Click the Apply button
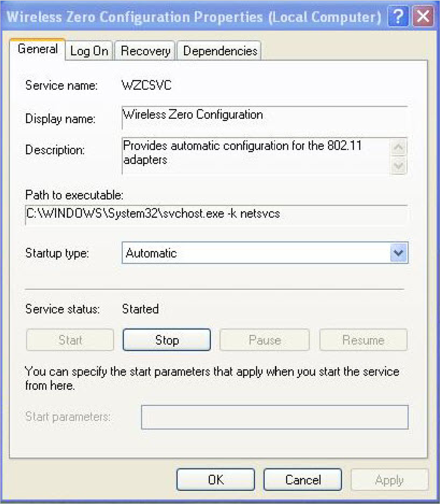 tap(389, 480)
